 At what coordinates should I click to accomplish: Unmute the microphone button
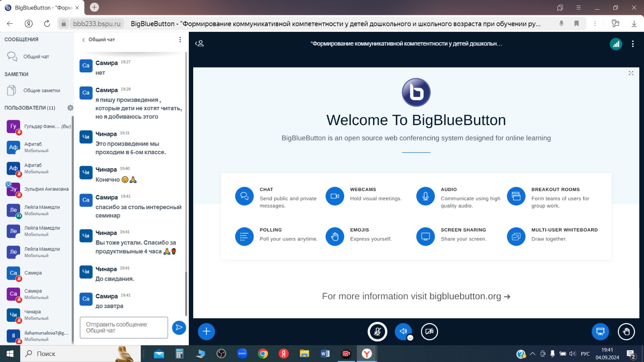(378, 331)
